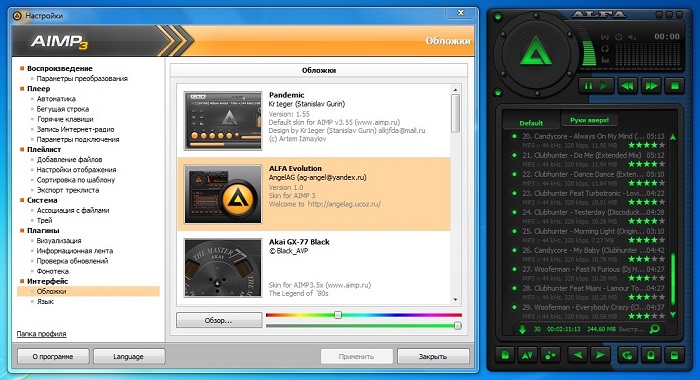Click the Обзор... browse button

click(219, 320)
